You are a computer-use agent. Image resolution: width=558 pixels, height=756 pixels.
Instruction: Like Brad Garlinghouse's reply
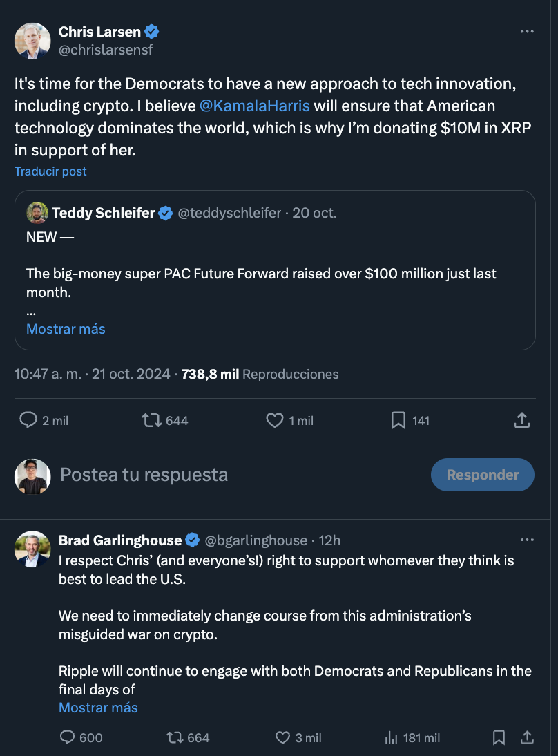(x=282, y=738)
